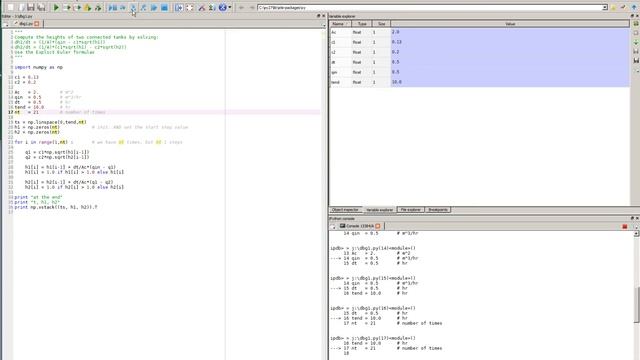Select the qin variable row name
Viewport: 640px width, 360px height.
(340, 72)
